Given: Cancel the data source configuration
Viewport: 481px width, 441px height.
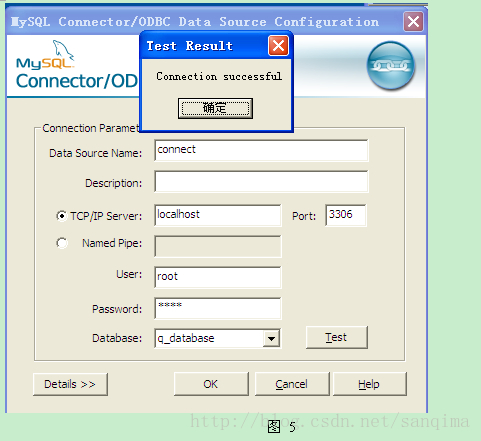Looking at the screenshot, I should 292,384.
